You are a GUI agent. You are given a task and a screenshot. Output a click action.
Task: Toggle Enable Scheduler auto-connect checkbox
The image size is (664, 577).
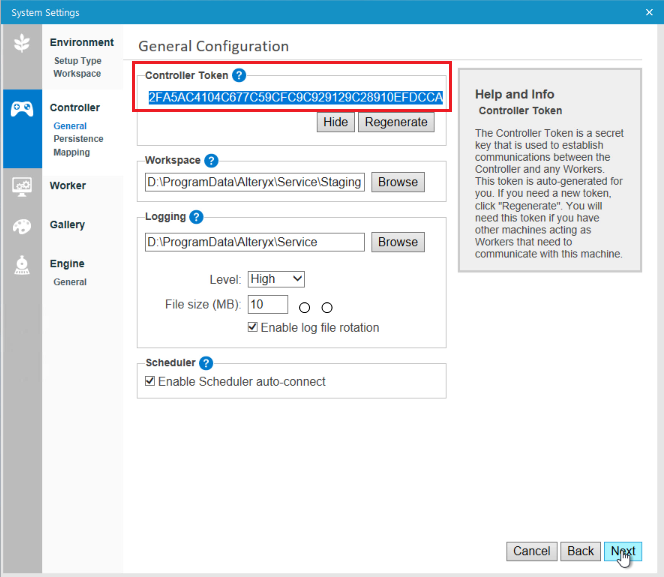point(150,381)
